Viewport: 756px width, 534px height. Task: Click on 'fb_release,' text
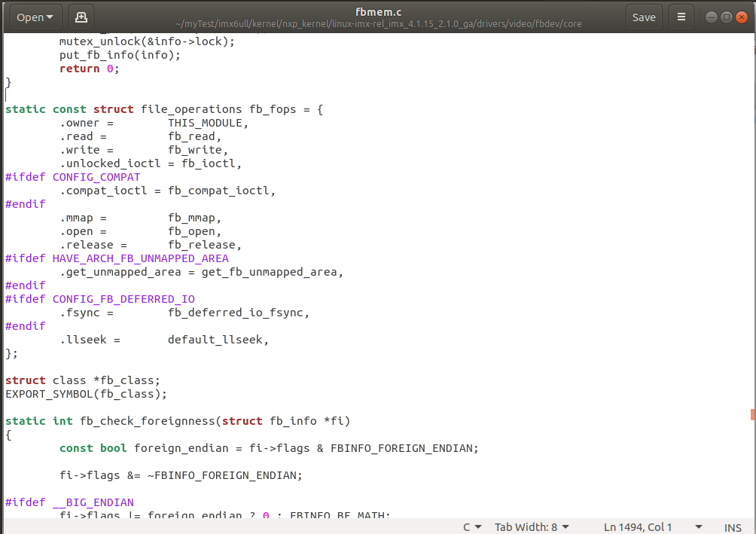(204, 245)
